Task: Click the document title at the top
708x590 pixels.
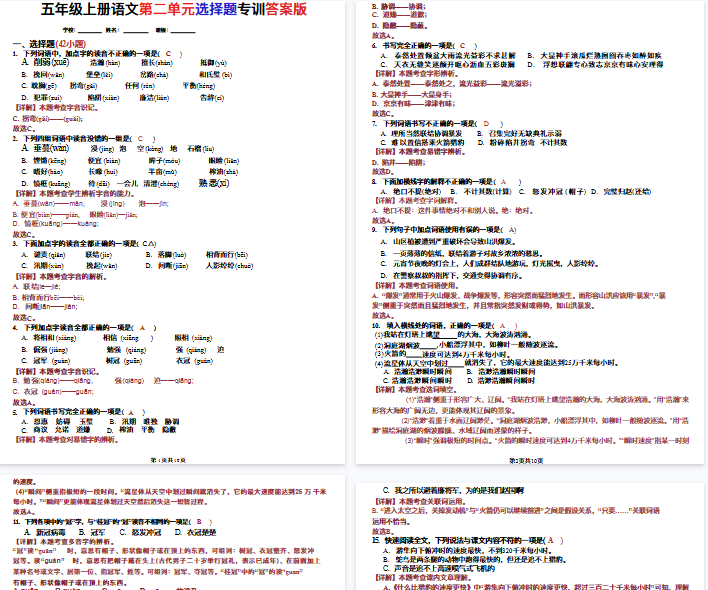Action: pos(174,11)
